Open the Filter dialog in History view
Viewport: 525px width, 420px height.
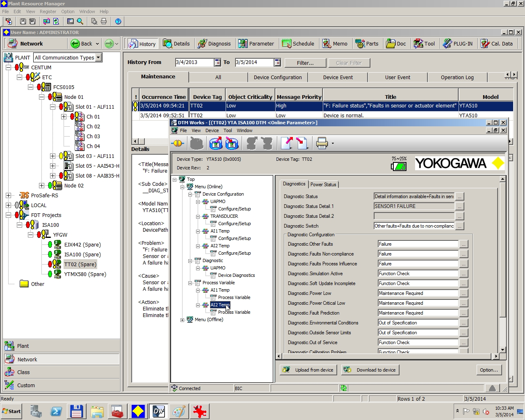click(x=305, y=62)
